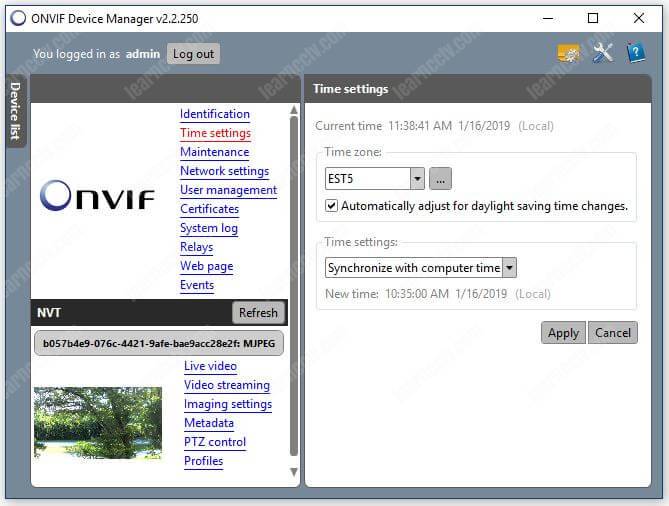
Task: Open the blue help book icon
Action: click(x=635, y=53)
